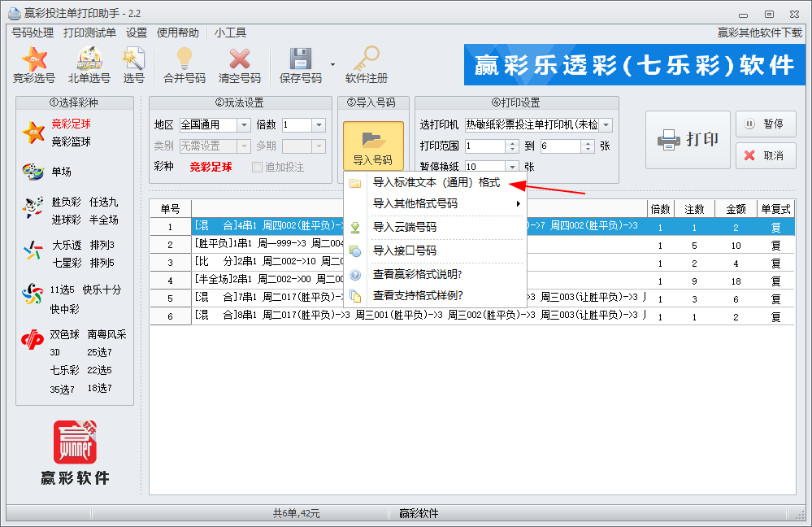
Task: Toggle the 追加投注 checkbox
Action: [257, 167]
